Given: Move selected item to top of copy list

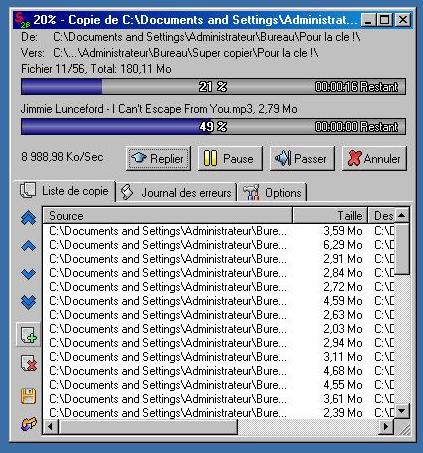Looking at the screenshot, I should (x=29, y=218).
